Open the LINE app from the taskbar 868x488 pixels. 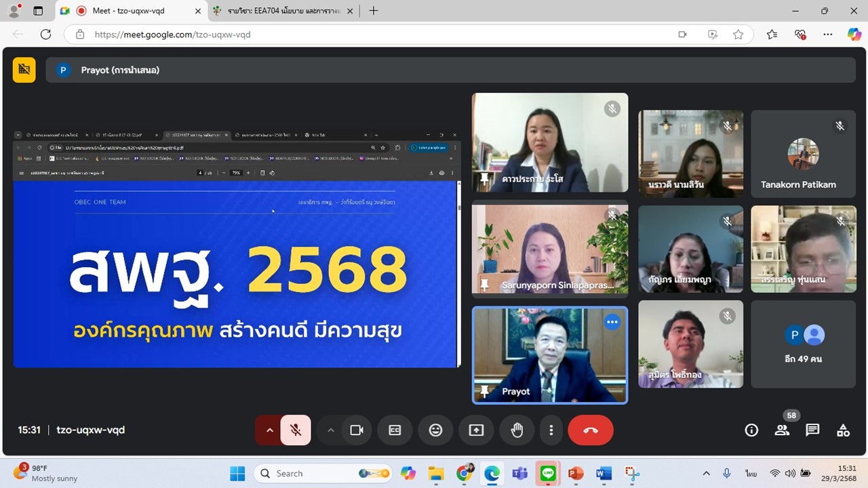pos(548,473)
